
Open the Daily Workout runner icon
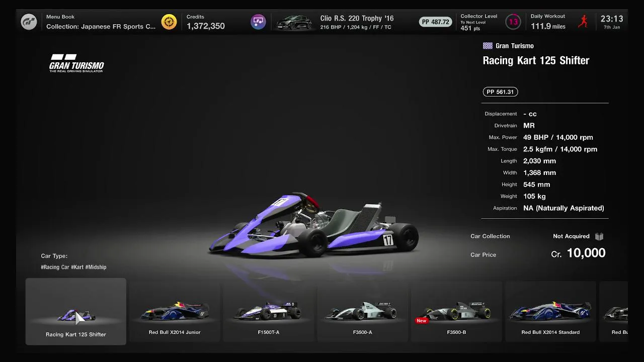(583, 21)
